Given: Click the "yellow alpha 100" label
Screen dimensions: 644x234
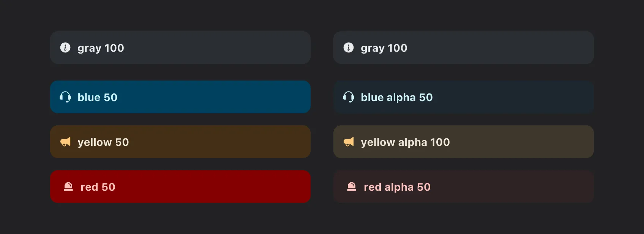Looking at the screenshot, I should pyautogui.click(x=405, y=142).
